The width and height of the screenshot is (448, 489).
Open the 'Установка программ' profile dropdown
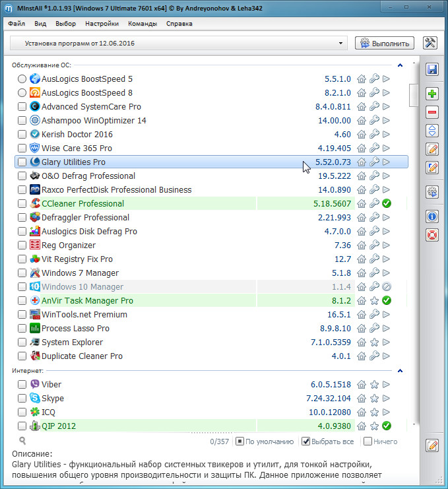(x=179, y=43)
